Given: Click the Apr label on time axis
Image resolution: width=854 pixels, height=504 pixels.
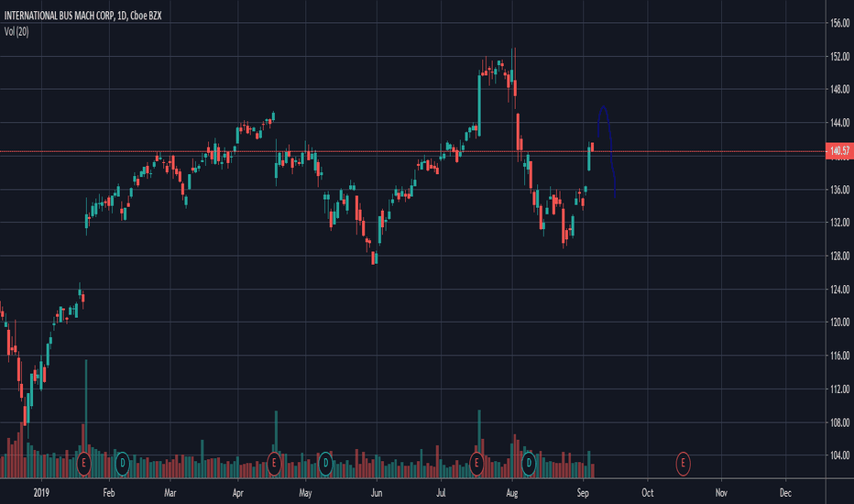Looking at the screenshot, I should click(x=238, y=493).
